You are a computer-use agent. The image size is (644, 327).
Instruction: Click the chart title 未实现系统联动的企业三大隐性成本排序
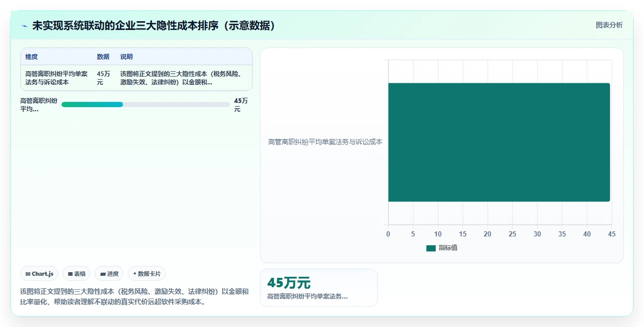(x=154, y=25)
